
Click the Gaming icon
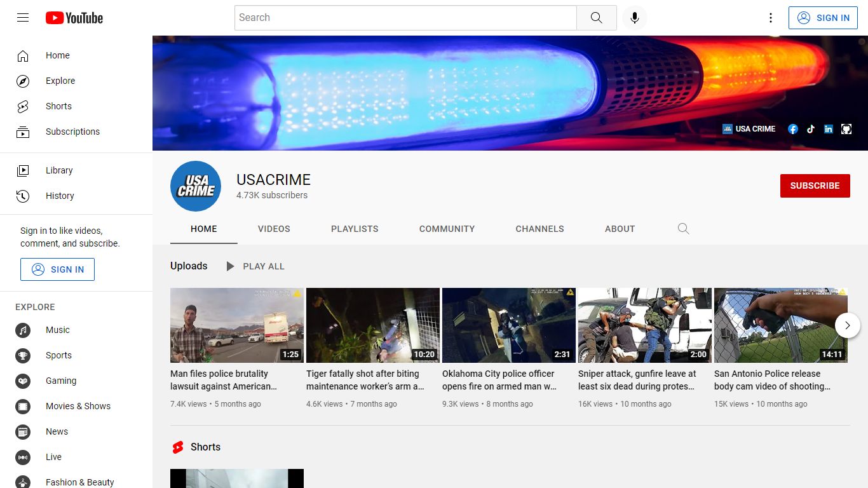(23, 381)
